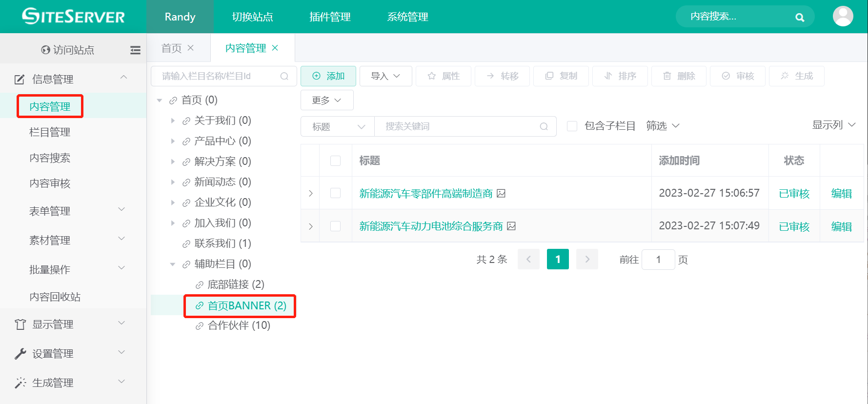Screen dimensions: 868x404
Task: Click the 生成 toolbar button
Action: (x=797, y=76)
